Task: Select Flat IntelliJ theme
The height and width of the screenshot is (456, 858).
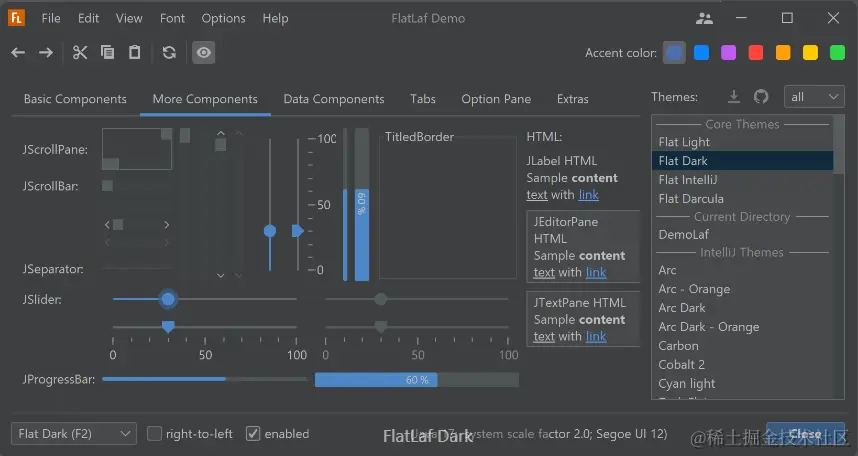Action: [743, 180]
